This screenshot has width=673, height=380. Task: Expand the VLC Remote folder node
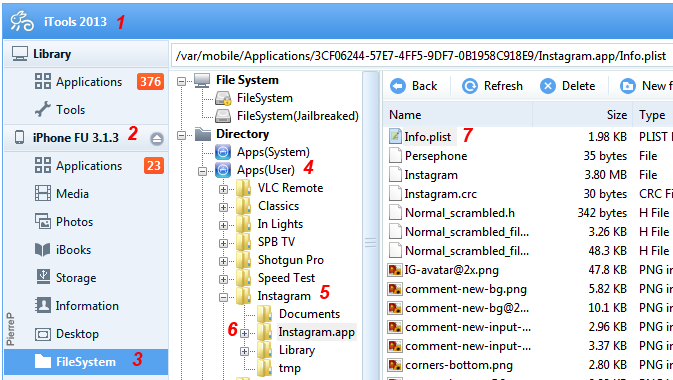pos(223,189)
